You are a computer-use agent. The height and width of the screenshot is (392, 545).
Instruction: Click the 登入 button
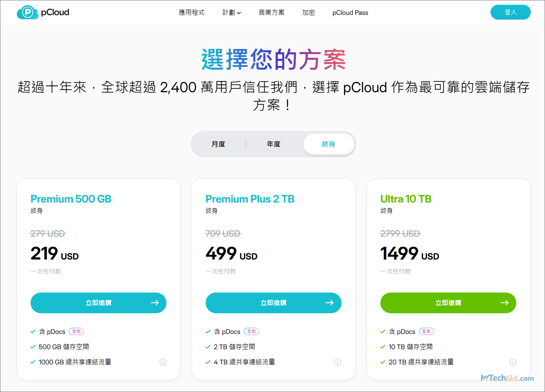coord(510,12)
